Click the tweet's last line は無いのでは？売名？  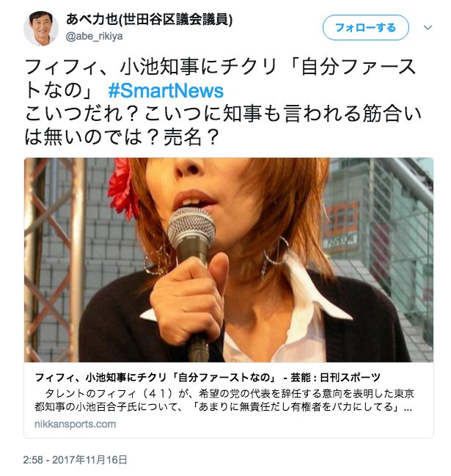pos(122,137)
